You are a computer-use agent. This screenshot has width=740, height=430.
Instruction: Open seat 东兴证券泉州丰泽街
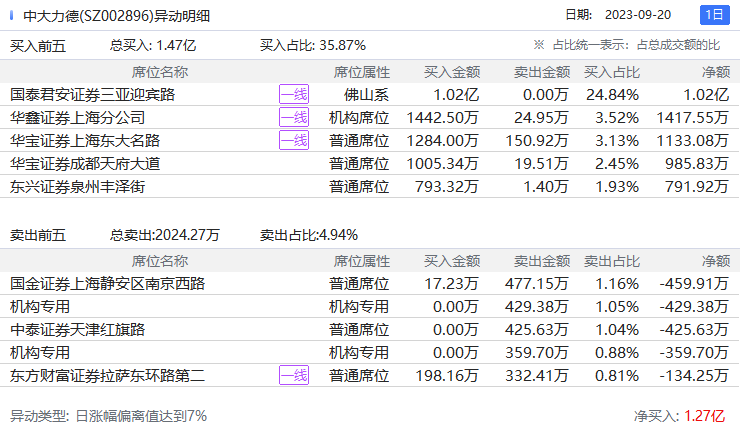(77, 187)
